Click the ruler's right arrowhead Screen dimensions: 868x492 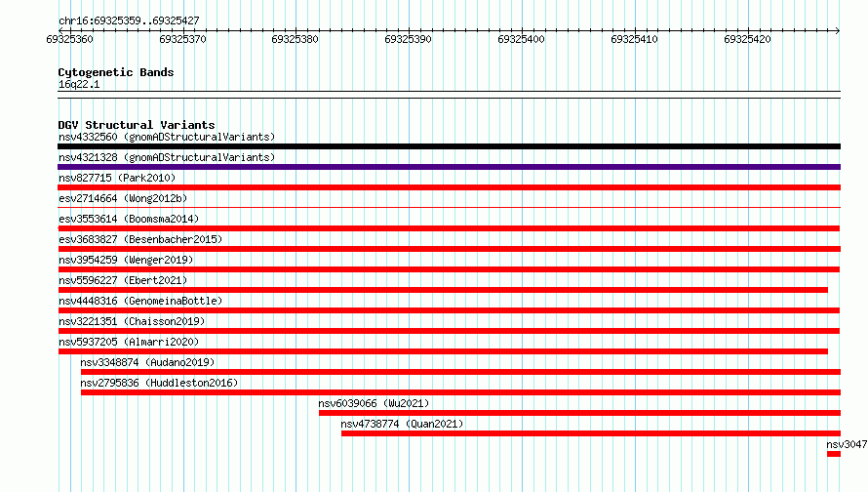pos(838,30)
